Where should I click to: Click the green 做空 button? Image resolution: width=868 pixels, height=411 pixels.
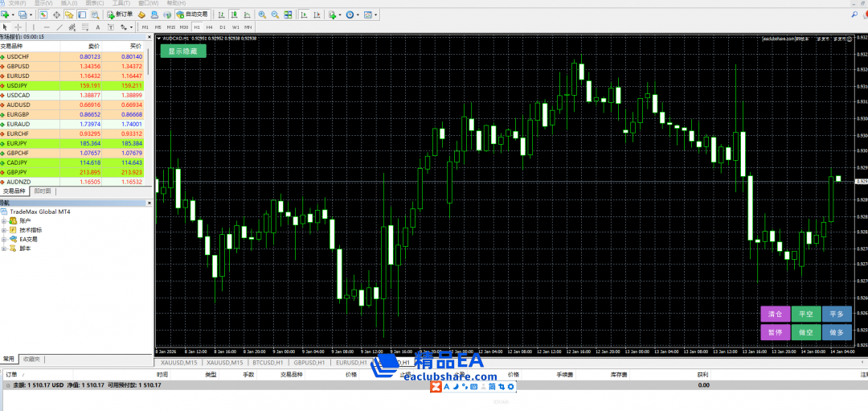(x=806, y=332)
